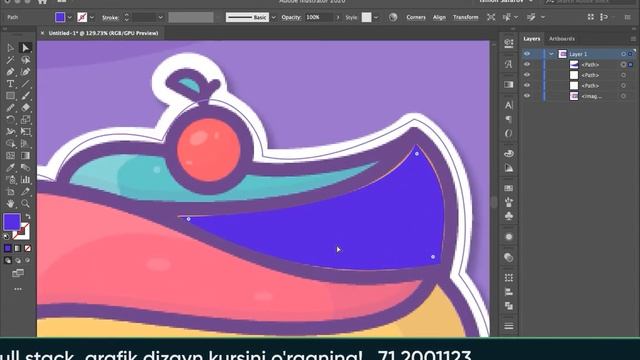The image size is (640, 360).
Task: Toggle visibility of the <imag... row
Action: [x=527, y=96]
